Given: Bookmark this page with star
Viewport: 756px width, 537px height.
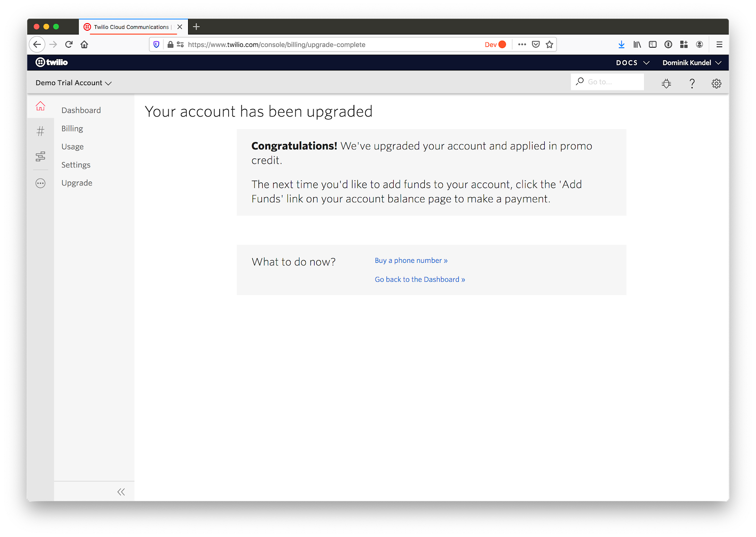Looking at the screenshot, I should 549,44.
